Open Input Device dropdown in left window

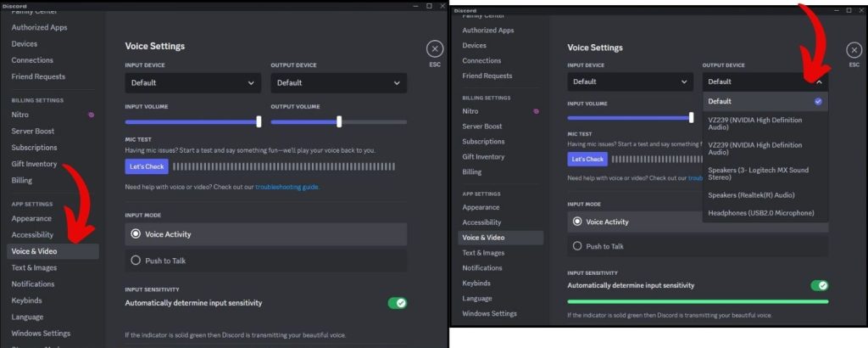(192, 83)
